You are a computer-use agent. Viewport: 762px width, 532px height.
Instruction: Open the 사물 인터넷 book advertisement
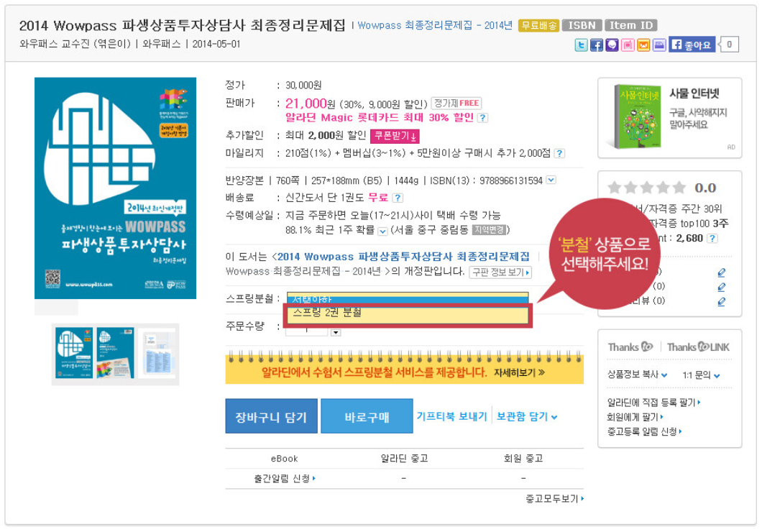point(670,118)
